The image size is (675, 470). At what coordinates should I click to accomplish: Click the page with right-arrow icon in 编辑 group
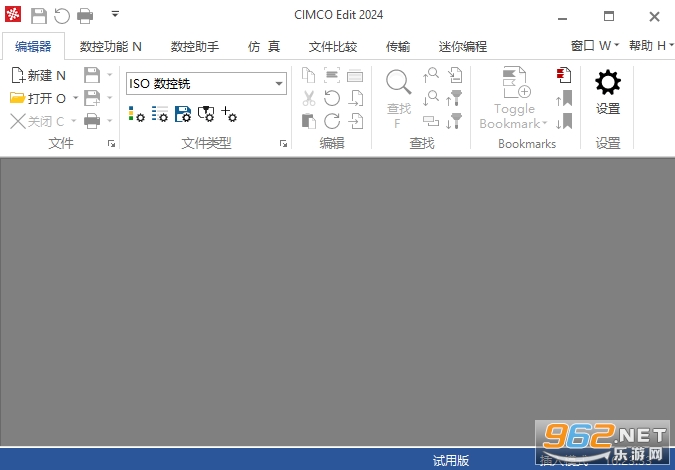pyautogui.click(x=356, y=98)
